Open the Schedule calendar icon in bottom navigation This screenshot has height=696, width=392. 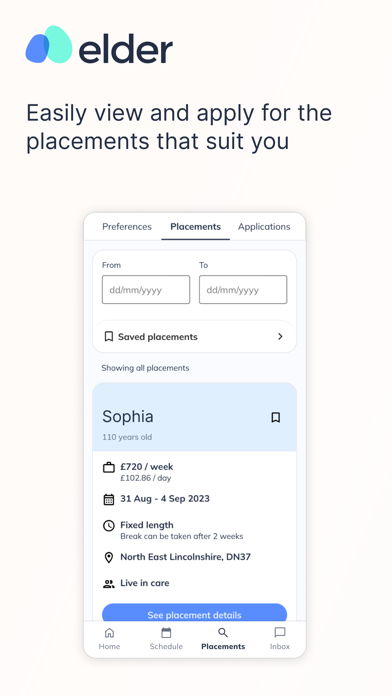pos(166,633)
